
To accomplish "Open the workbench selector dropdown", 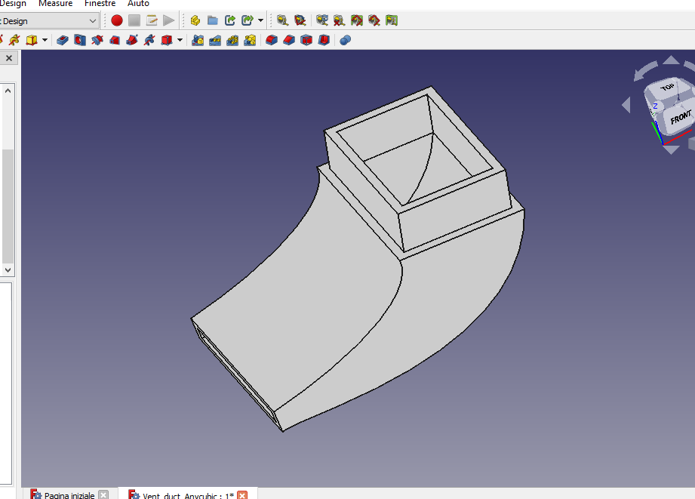I will [93, 20].
